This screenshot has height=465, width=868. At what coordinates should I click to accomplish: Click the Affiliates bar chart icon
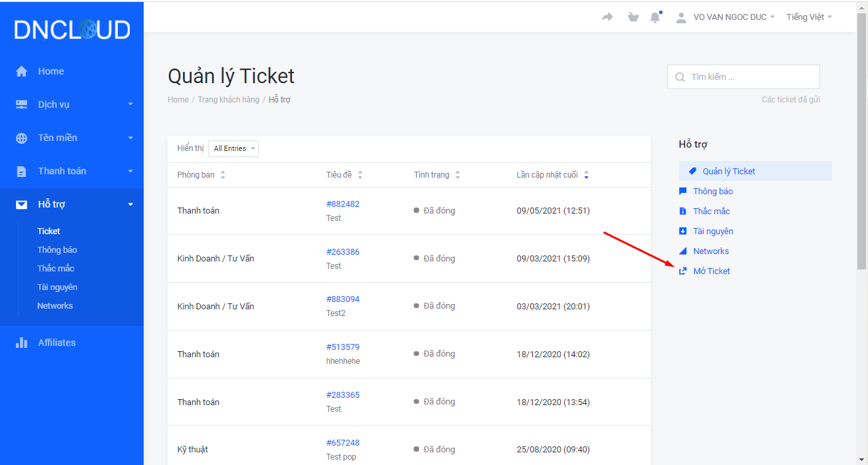coord(22,343)
